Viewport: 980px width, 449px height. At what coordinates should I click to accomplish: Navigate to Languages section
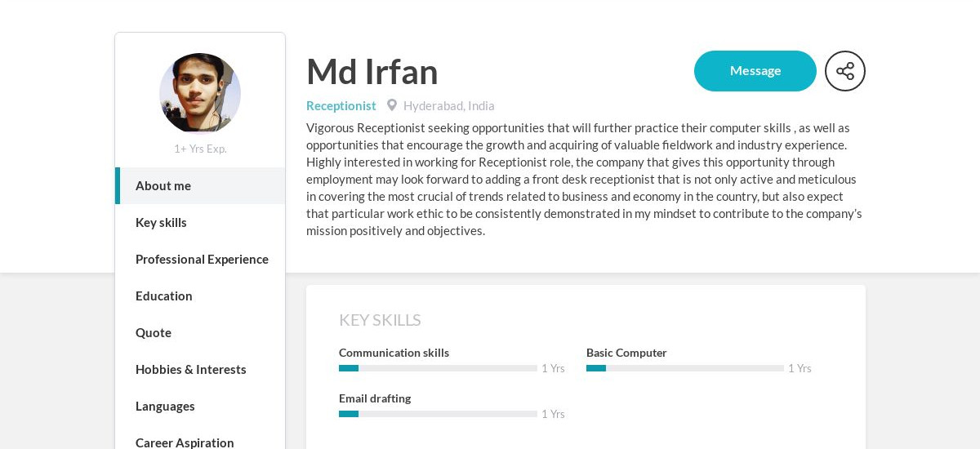[x=200, y=406]
